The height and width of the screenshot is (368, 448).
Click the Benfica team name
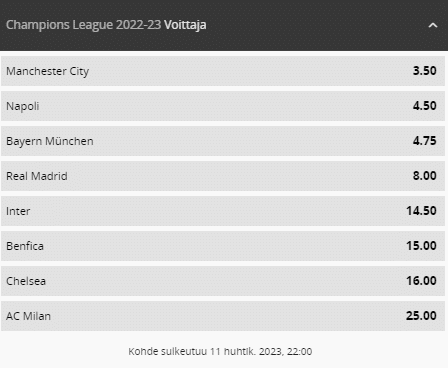pyautogui.click(x=25, y=246)
